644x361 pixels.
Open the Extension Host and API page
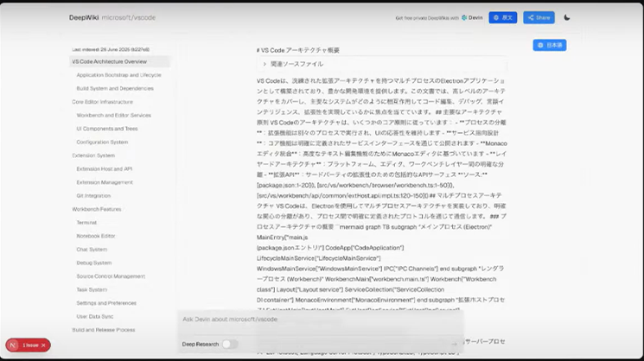[x=104, y=168]
